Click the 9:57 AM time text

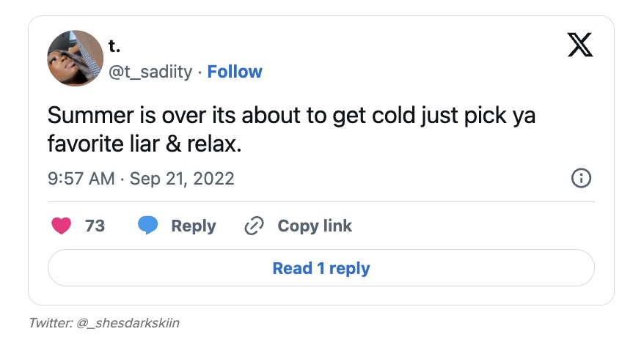tap(81, 179)
